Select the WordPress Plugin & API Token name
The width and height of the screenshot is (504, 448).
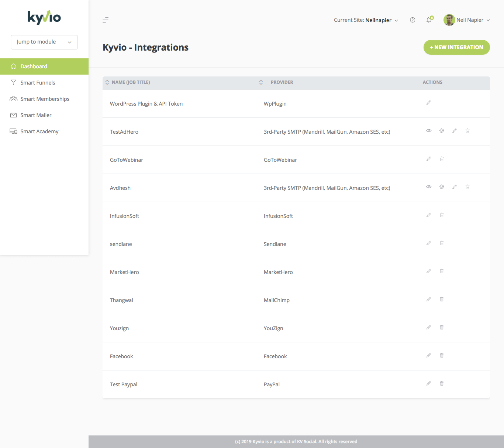tap(146, 104)
